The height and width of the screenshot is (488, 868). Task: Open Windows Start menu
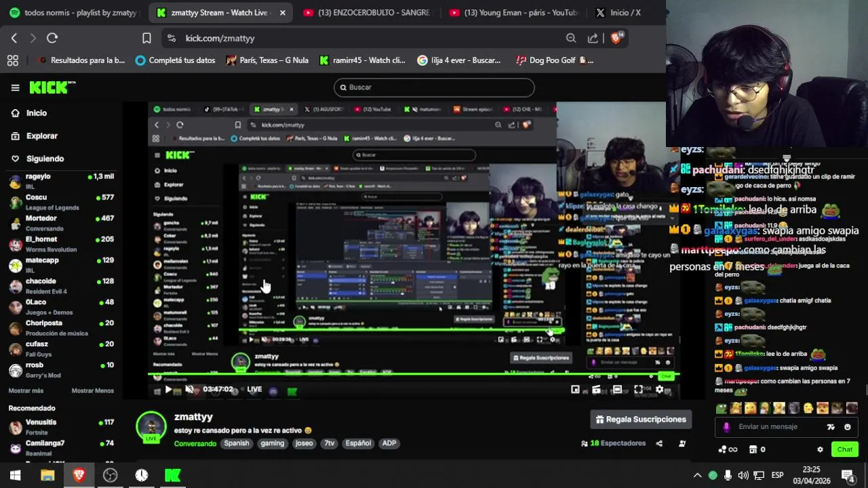click(x=15, y=475)
